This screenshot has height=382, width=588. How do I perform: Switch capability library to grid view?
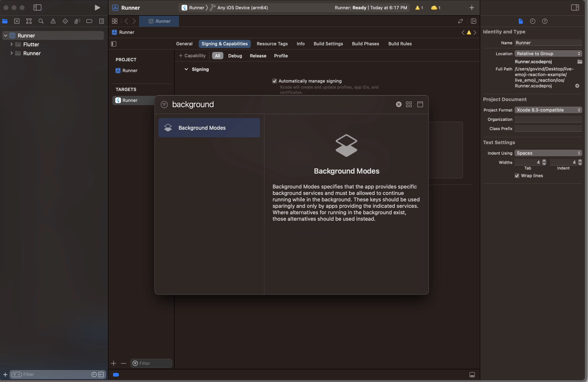pos(409,104)
